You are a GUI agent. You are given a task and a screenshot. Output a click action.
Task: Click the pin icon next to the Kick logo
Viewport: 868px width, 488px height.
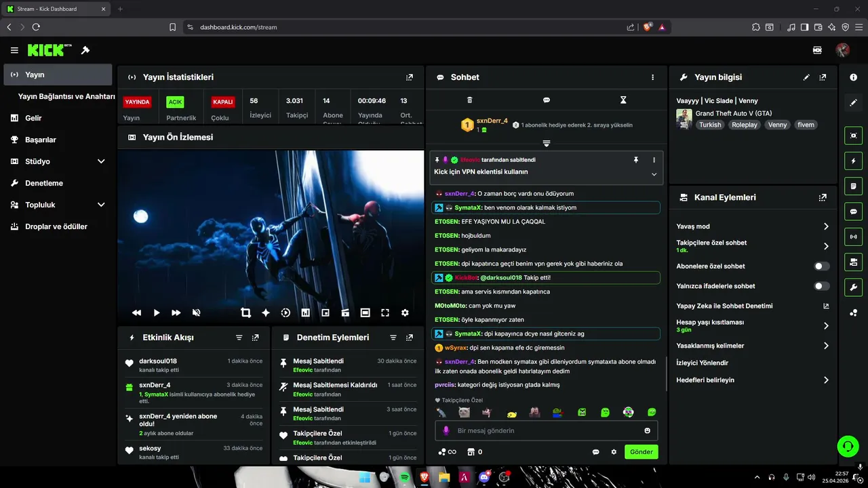point(85,50)
